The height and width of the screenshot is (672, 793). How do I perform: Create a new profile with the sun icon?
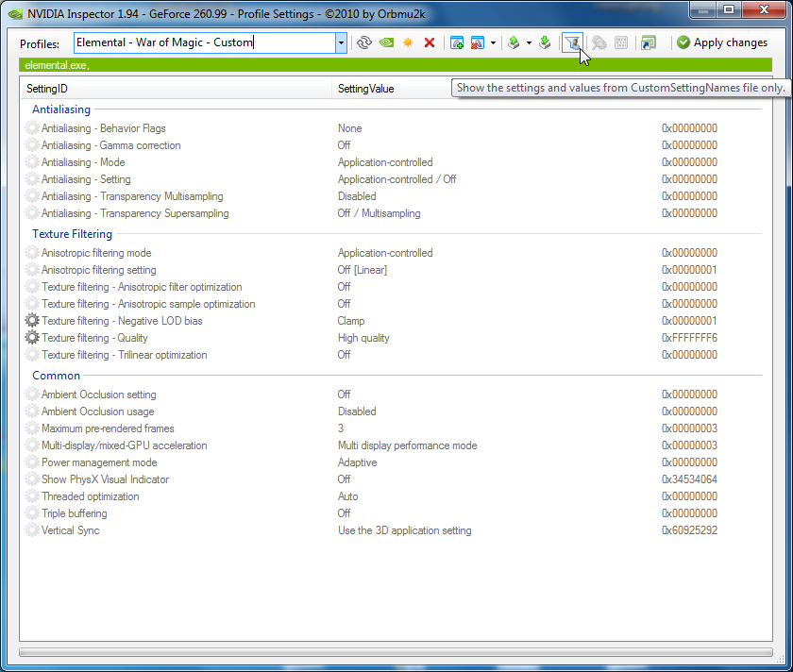point(408,42)
